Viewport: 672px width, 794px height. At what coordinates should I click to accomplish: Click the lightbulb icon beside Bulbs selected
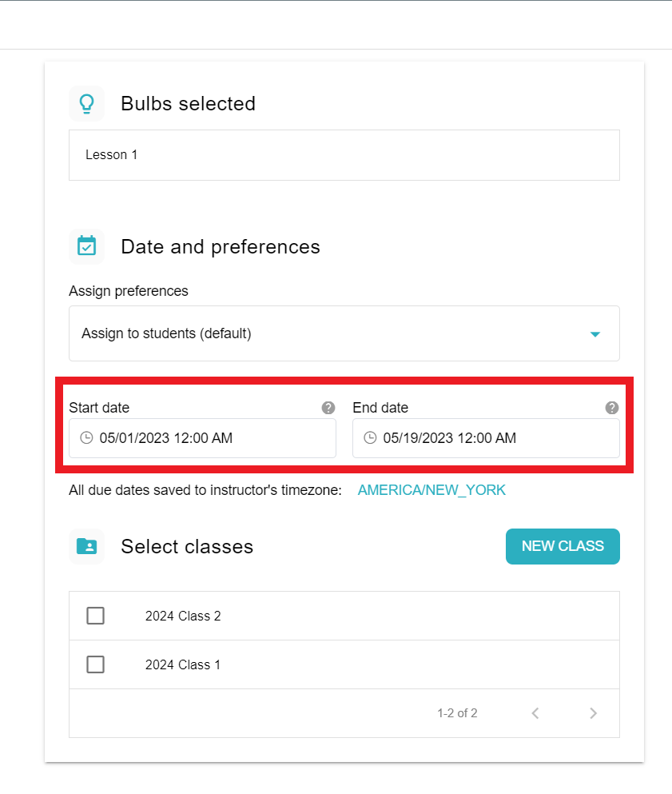tap(86, 104)
